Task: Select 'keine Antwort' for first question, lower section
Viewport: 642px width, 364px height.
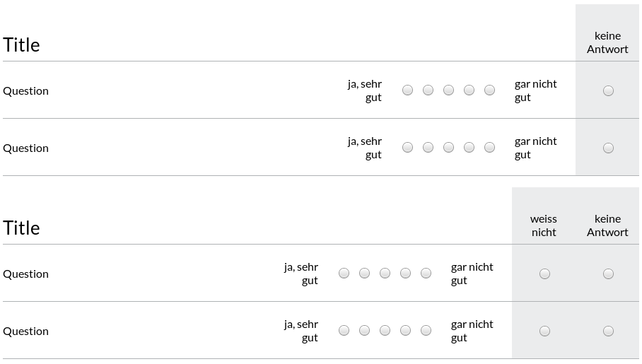Action: [x=608, y=274]
